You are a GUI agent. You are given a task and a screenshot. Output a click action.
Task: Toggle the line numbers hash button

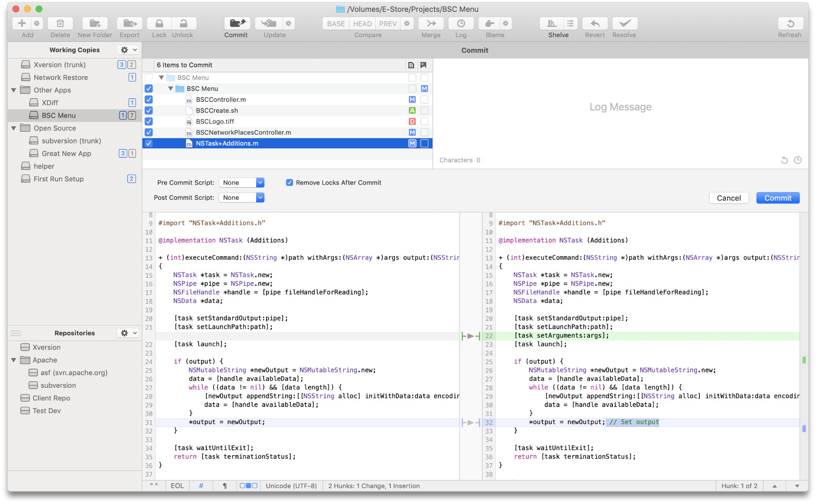(201, 486)
